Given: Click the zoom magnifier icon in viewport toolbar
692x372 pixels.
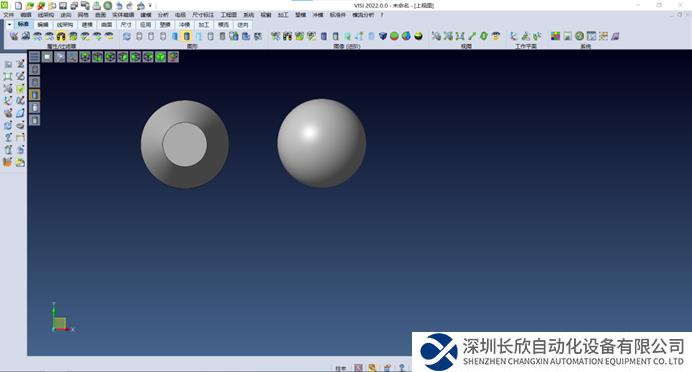Looking at the screenshot, I should (x=72, y=56).
